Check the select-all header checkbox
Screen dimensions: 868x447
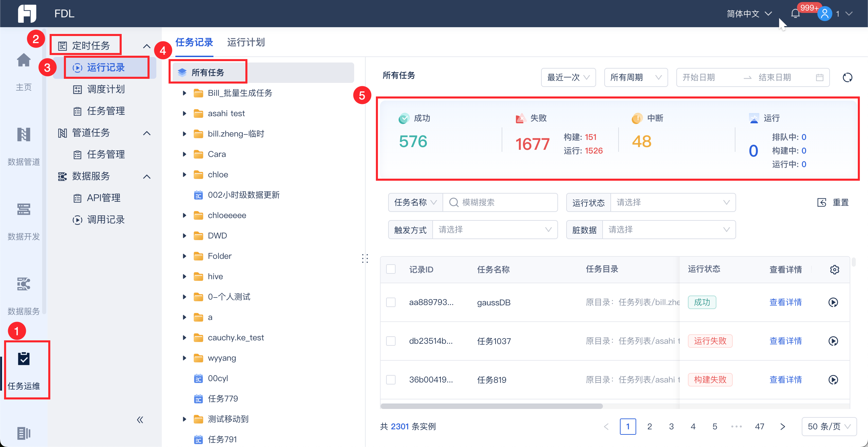[x=391, y=269]
